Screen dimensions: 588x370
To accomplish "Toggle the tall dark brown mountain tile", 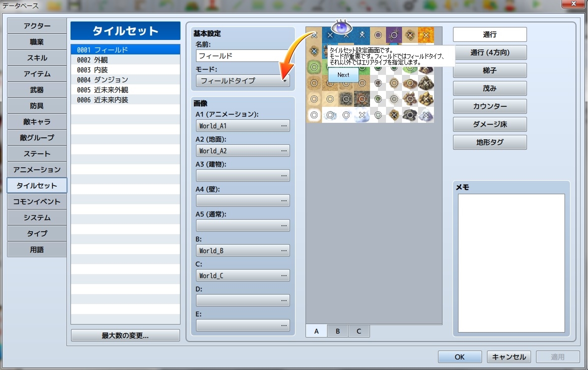I will tap(426, 83).
